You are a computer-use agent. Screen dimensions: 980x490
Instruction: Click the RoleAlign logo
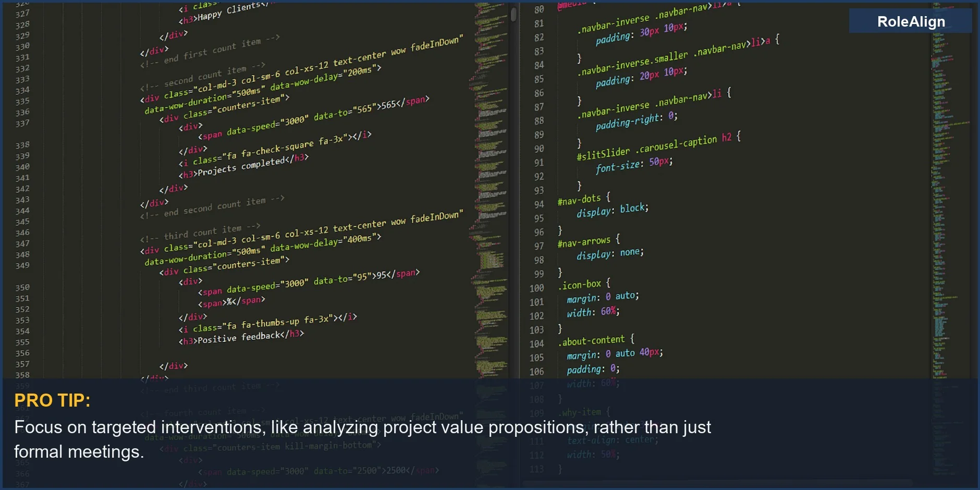click(x=909, y=21)
